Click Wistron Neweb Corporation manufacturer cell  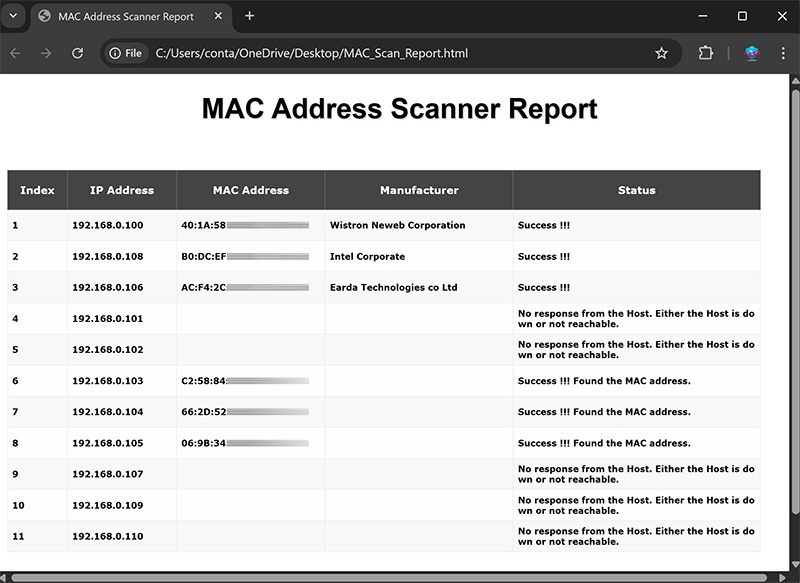click(397, 225)
